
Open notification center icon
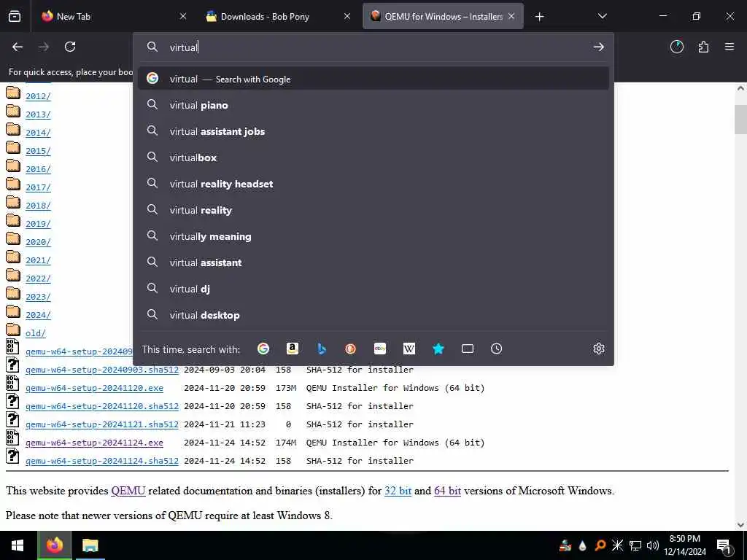(724, 545)
